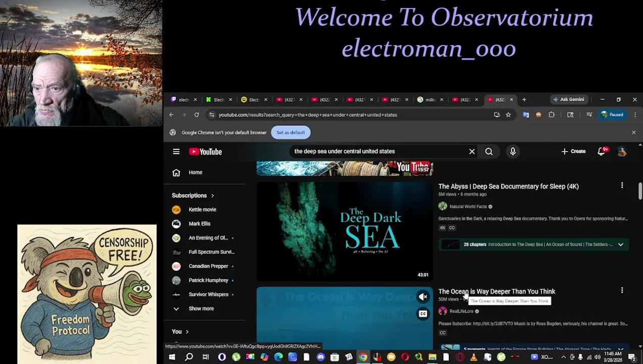
Task: Open VLC cone icon on taskbar
Action: (474, 357)
